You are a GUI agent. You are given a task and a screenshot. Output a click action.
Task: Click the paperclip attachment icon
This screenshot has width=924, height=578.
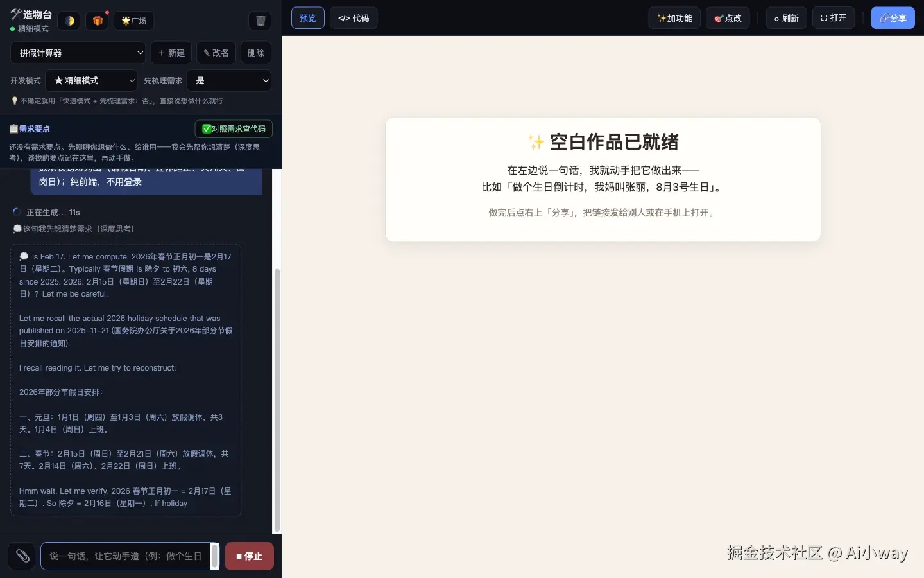click(x=22, y=556)
